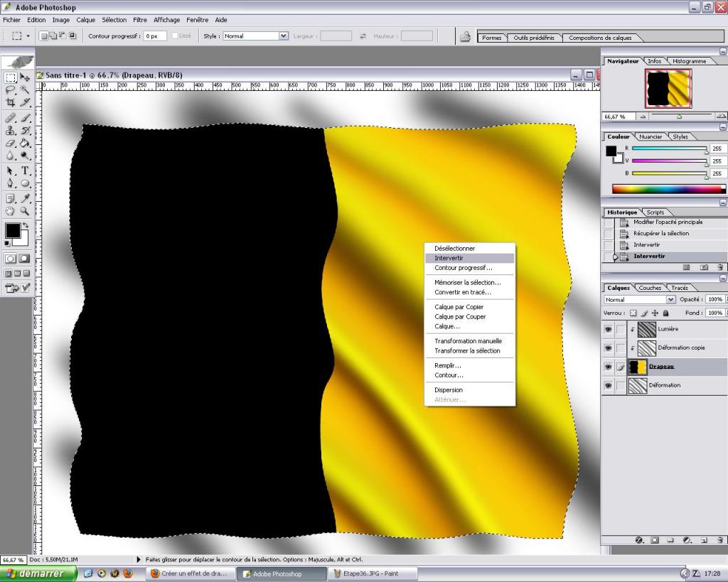
Task: Open the Calque menu
Action: [85, 20]
